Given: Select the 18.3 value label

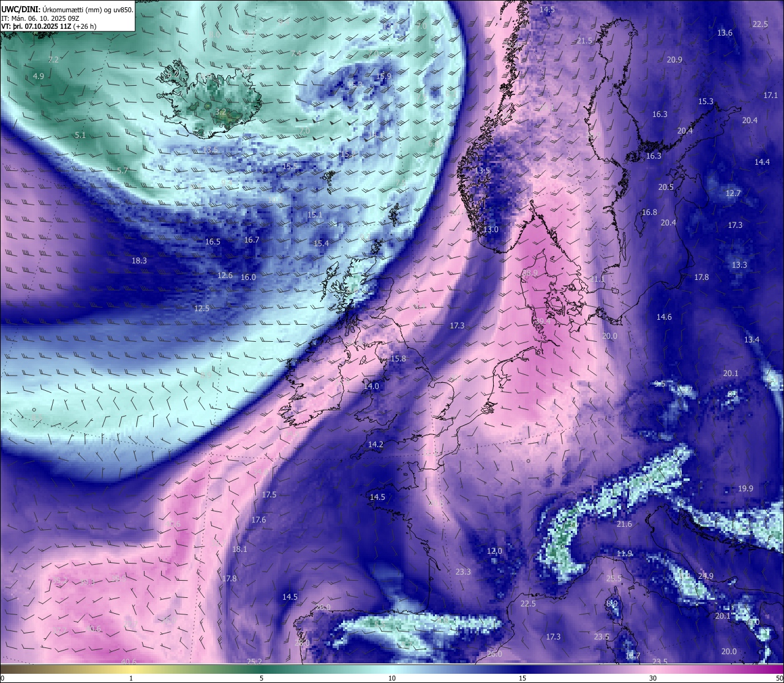Looking at the screenshot, I should pyautogui.click(x=139, y=260).
